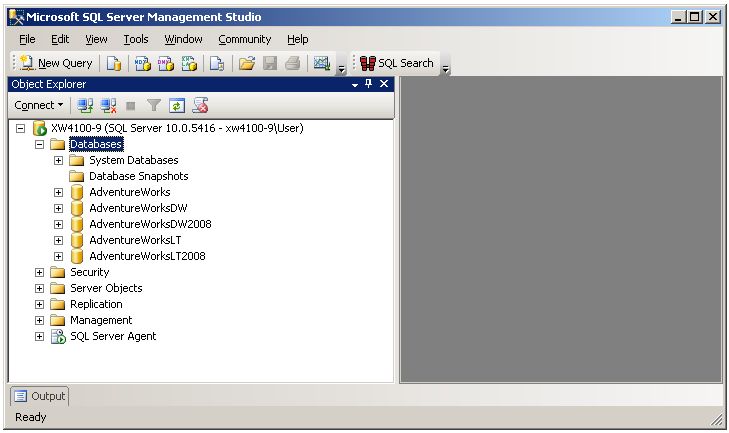The image size is (729, 433).
Task: Click the Save disk icon
Action: pos(270,63)
